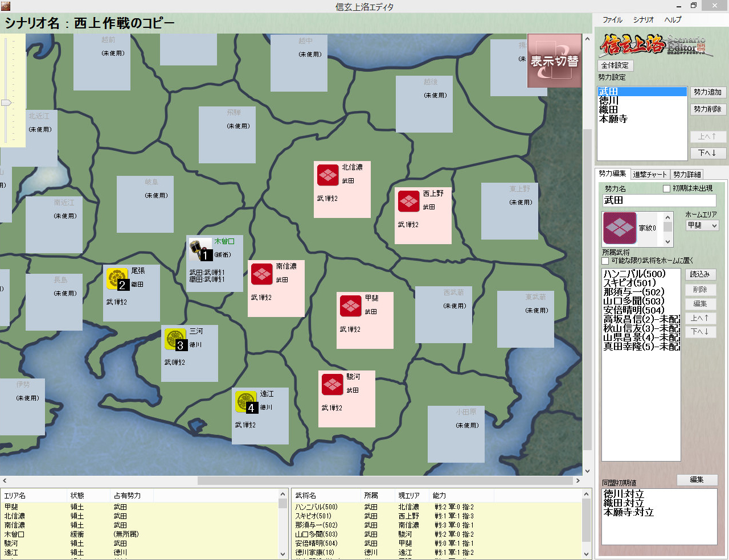Select the 三河 Tokugawa crest marked 3
Image resolution: width=729 pixels, height=560 pixels.
click(175, 339)
